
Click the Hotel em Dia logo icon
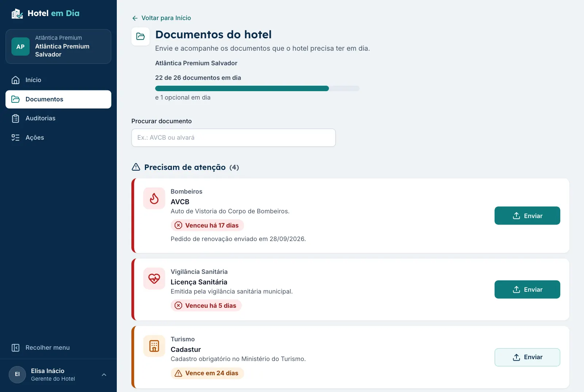coord(17,13)
